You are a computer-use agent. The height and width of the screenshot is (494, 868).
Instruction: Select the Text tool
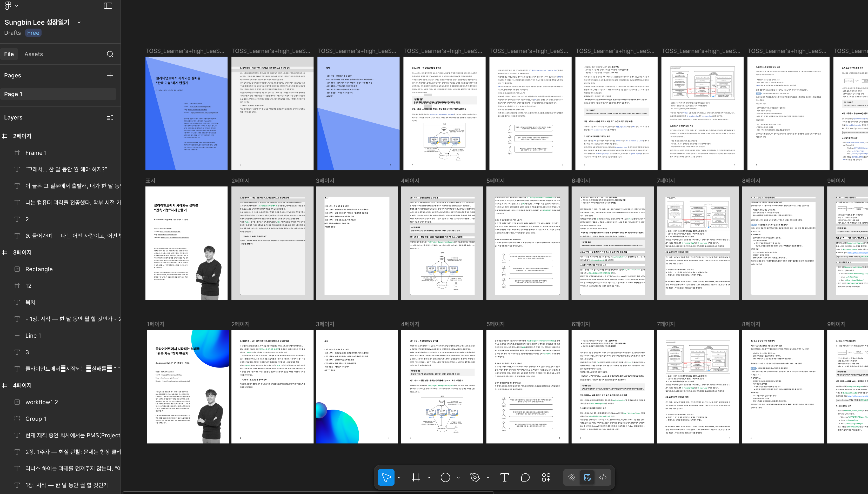504,477
